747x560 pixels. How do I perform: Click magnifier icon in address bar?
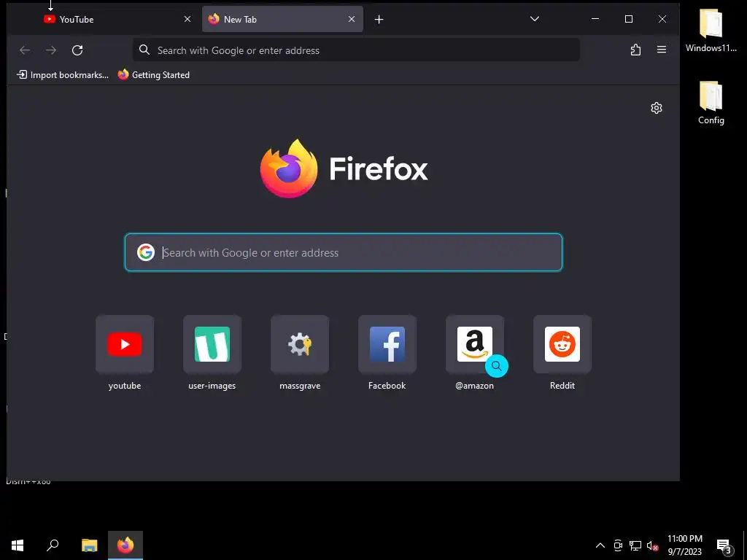click(144, 50)
